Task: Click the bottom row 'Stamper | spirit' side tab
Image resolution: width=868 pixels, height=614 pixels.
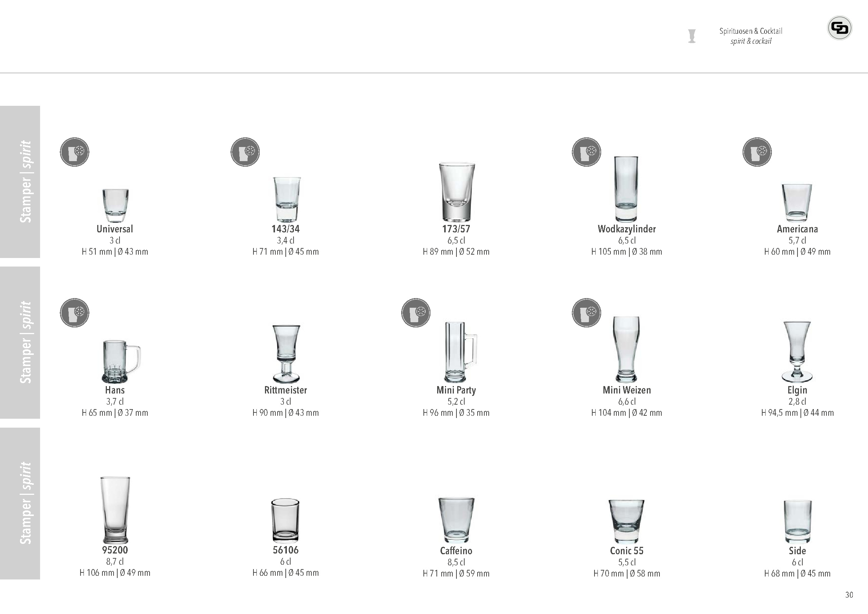Action: tap(20, 503)
